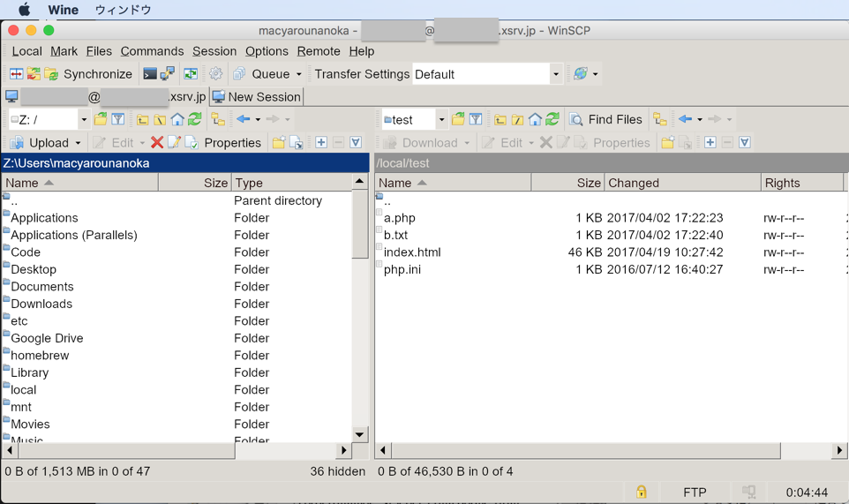This screenshot has width=849, height=504.
Task: Click the local Rename pencil icon
Action: pyautogui.click(x=174, y=142)
